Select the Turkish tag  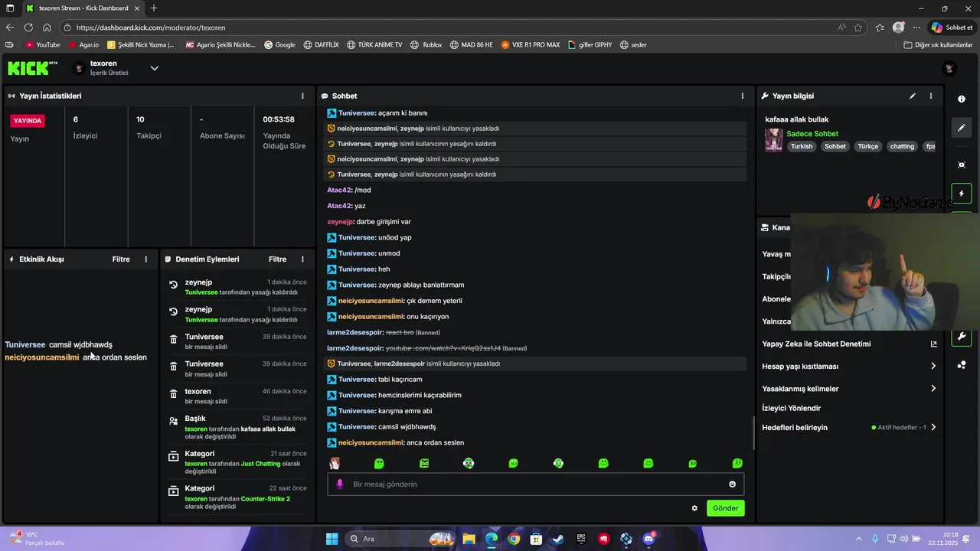point(802,146)
